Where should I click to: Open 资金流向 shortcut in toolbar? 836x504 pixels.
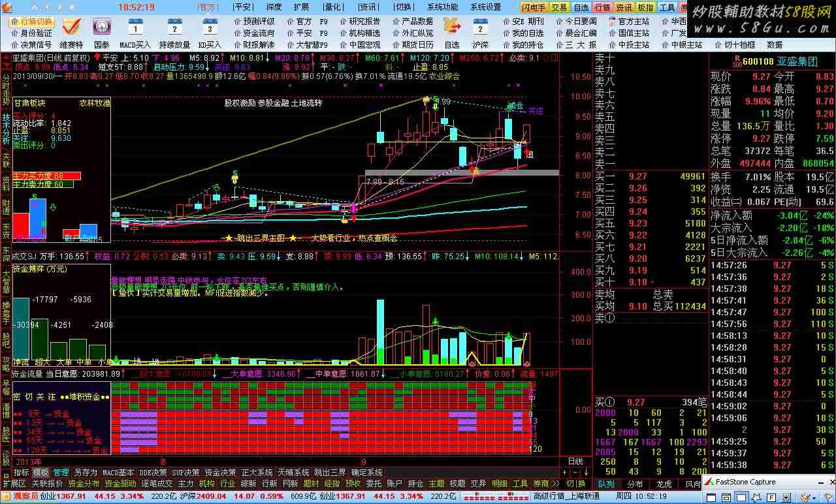(253, 33)
